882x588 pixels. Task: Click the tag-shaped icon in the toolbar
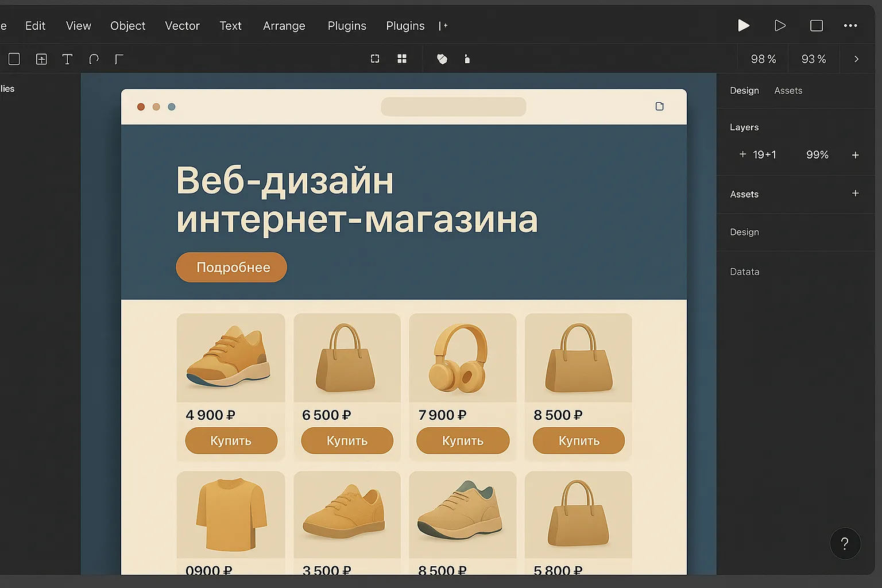click(x=442, y=59)
